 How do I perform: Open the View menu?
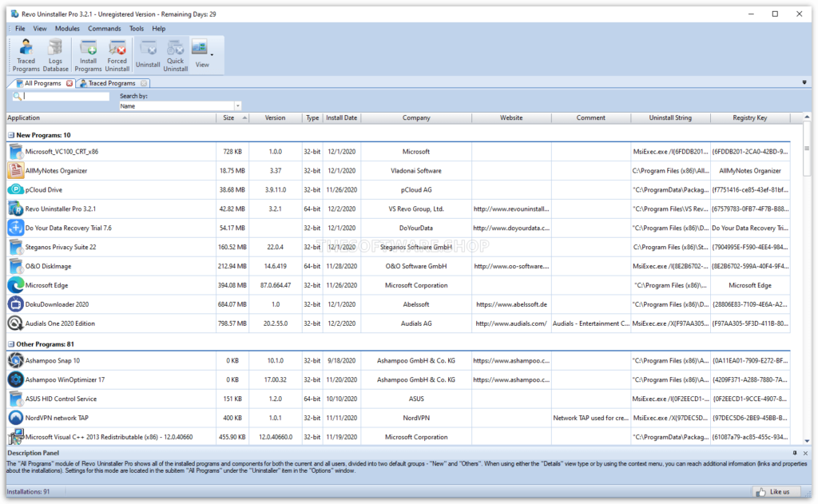[x=40, y=29]
